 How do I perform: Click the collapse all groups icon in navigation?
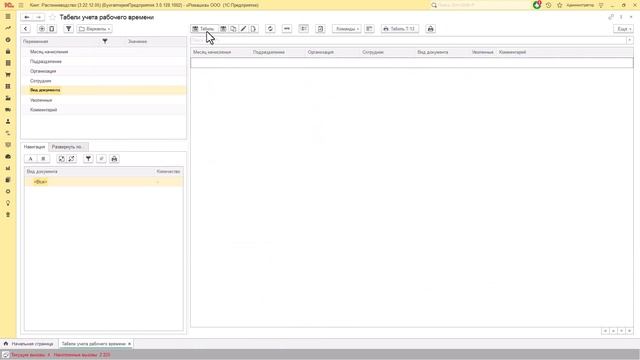coord(71,159)
